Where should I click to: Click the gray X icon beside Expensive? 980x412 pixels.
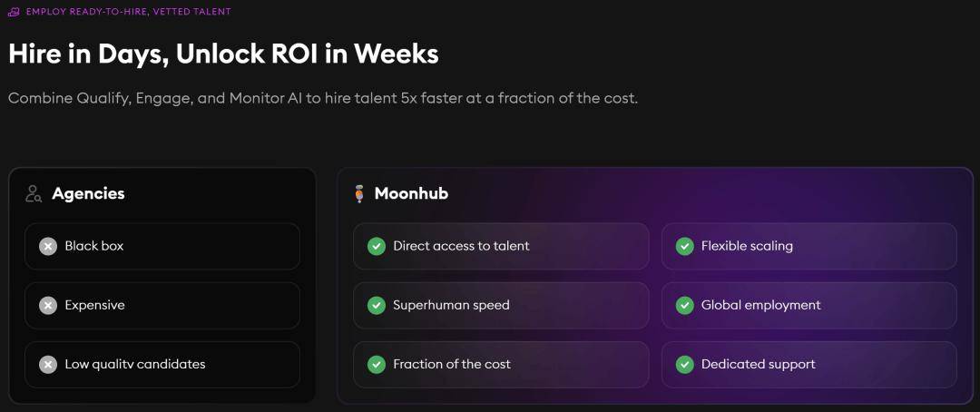(x=48, y=306)
